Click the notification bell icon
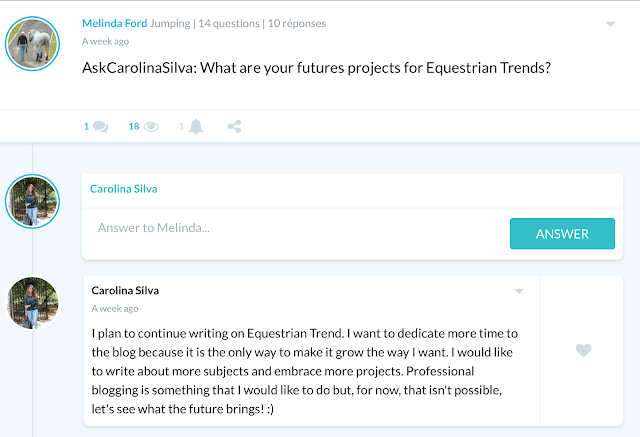This screenshot has width=640, height=437. (196, 127)
